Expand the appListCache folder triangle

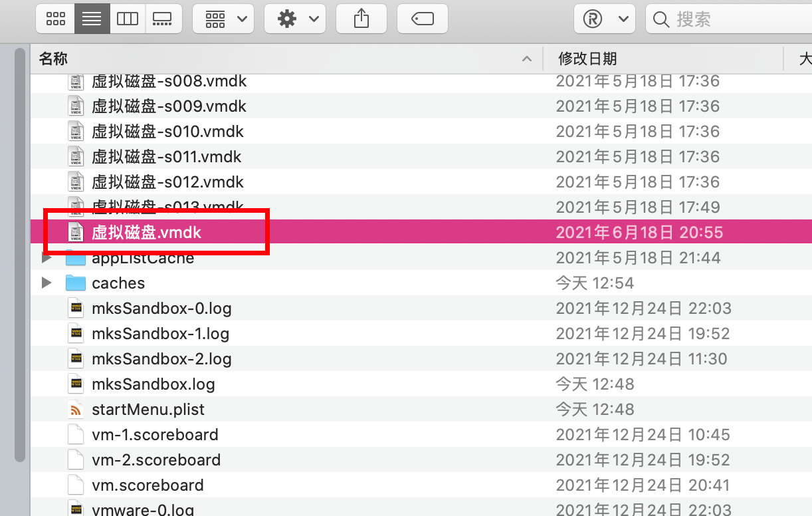pos(46,258)
